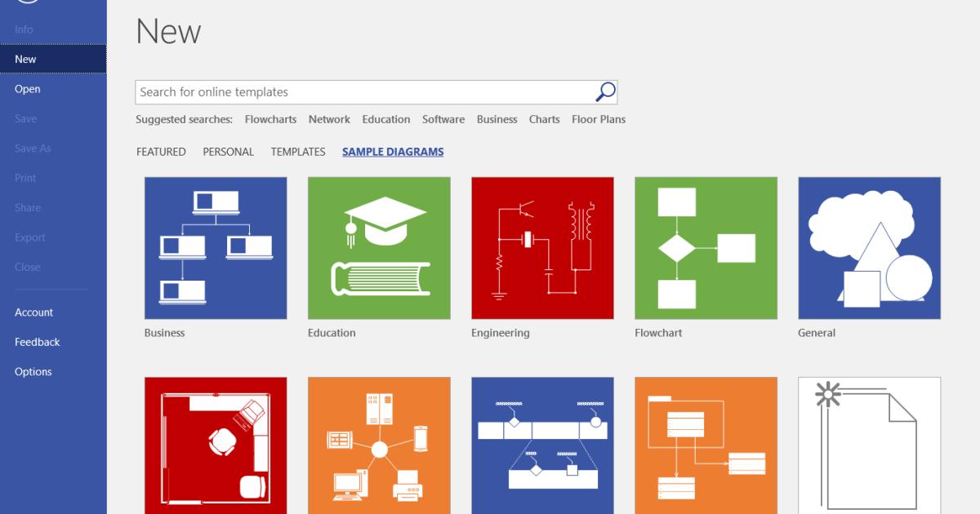
Task: Open the Flowchart sample diagram tile
Action: click(x=706, y=248)
